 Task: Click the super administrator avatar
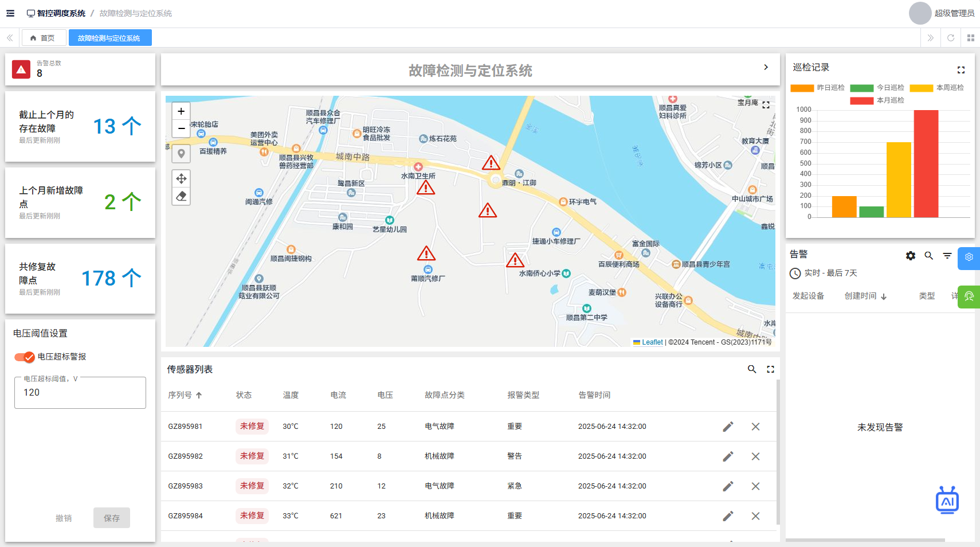coord(920,13)
